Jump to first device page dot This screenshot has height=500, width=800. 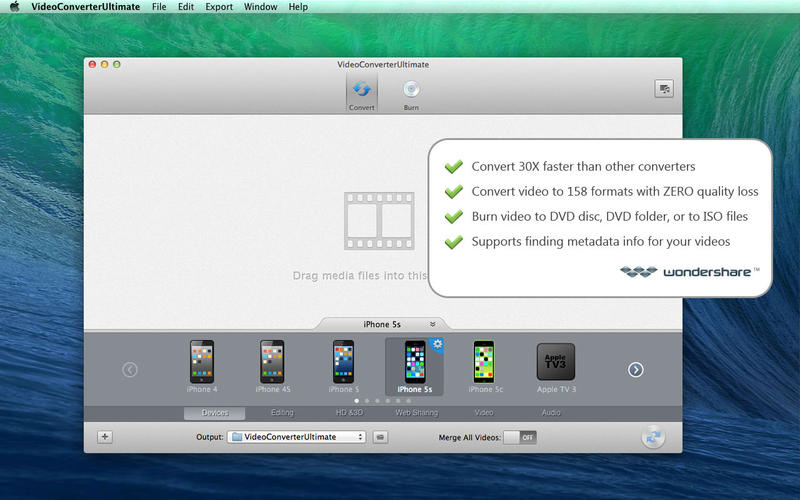point(356,401)
